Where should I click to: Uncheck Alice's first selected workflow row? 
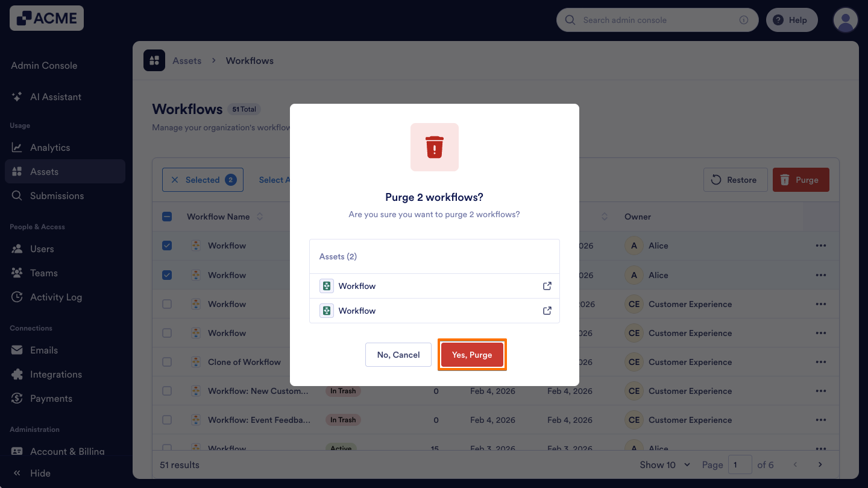click(167, 246)
